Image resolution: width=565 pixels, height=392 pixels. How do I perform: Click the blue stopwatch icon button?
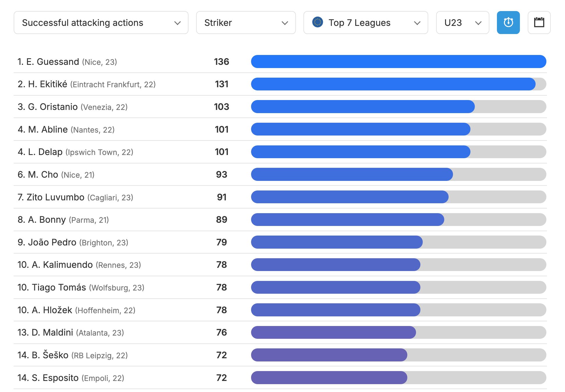508,23
